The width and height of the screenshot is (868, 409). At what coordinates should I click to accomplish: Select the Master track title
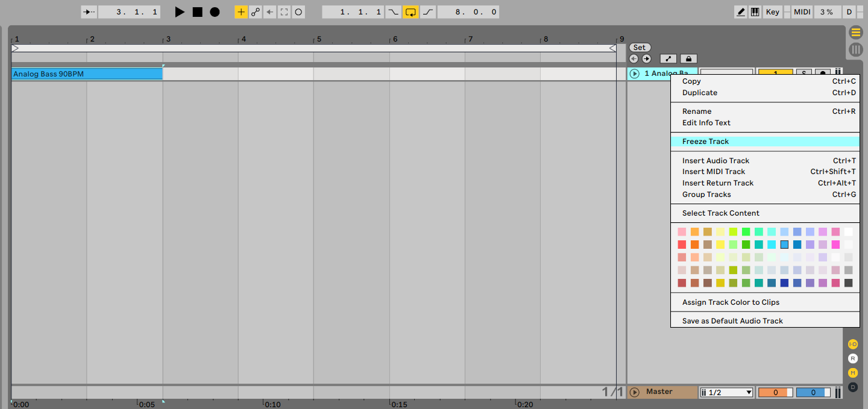coord(659,392)
